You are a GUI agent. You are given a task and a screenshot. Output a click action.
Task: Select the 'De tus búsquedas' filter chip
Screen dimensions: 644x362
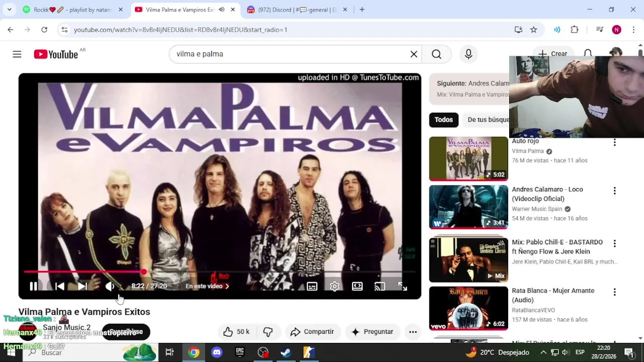(x=487, y=120)
